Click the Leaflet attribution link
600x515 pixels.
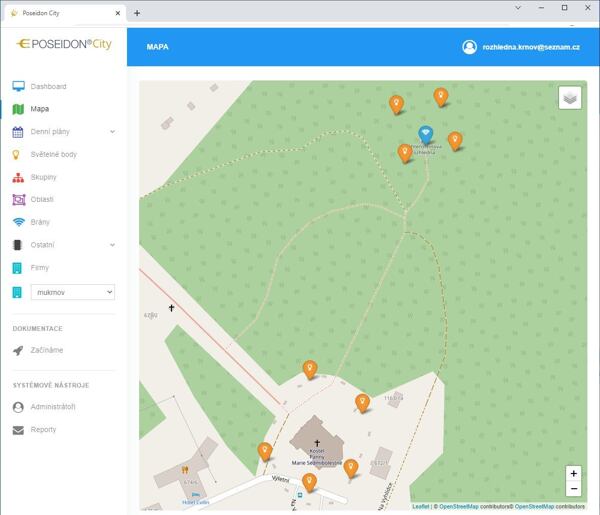[420, 507]
